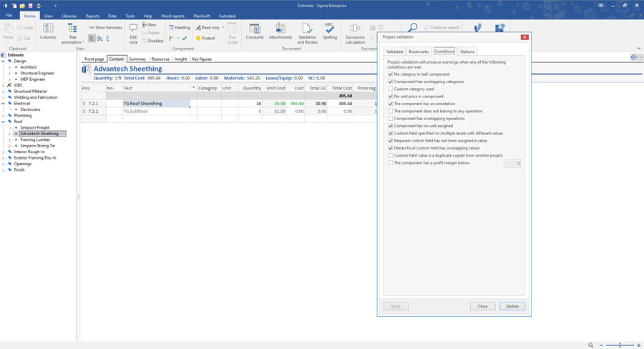644x349 pixels.
Task: Select the TG Roof Sheething text cell
Action: pos(156,104)
